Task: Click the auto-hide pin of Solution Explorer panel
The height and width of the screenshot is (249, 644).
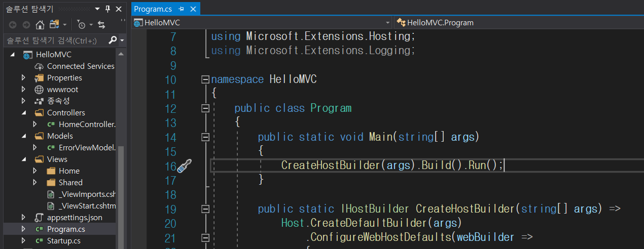Action: (108, 9)
